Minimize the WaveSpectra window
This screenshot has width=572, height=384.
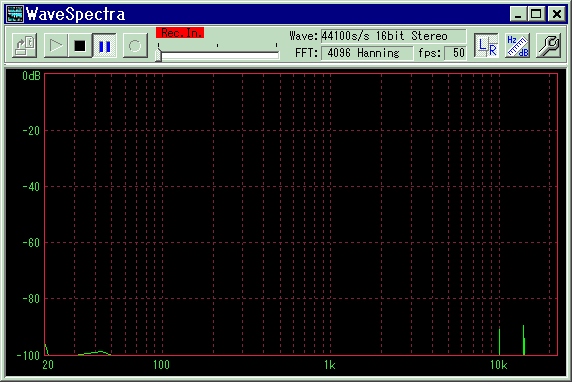(518, 14)
